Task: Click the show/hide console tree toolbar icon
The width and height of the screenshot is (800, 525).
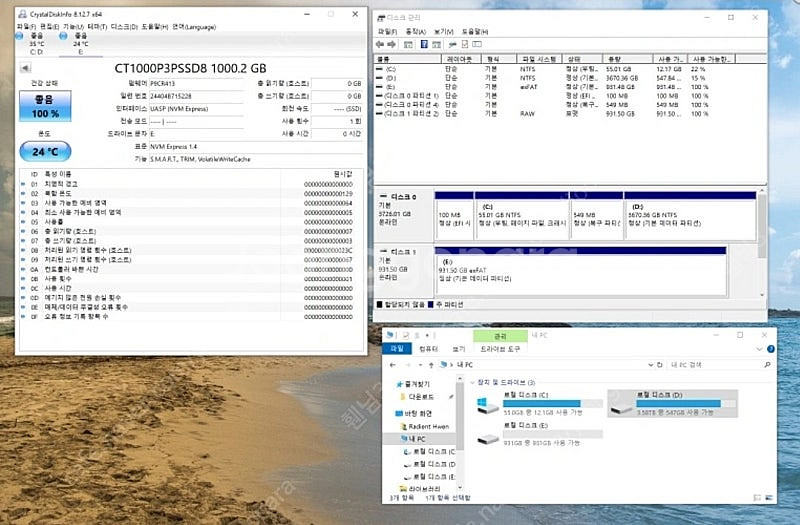Action: coord(408,44)
